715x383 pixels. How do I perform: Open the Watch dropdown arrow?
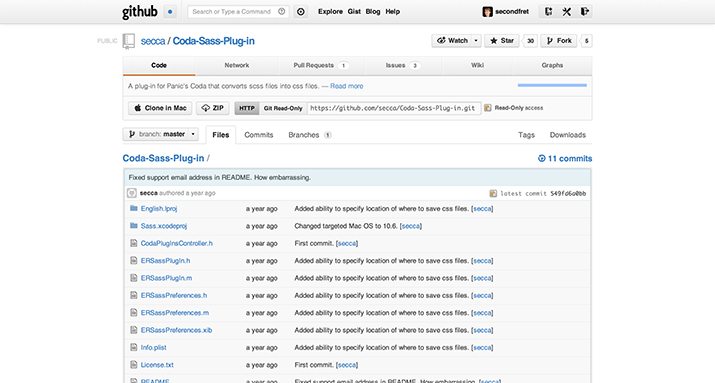476,41
